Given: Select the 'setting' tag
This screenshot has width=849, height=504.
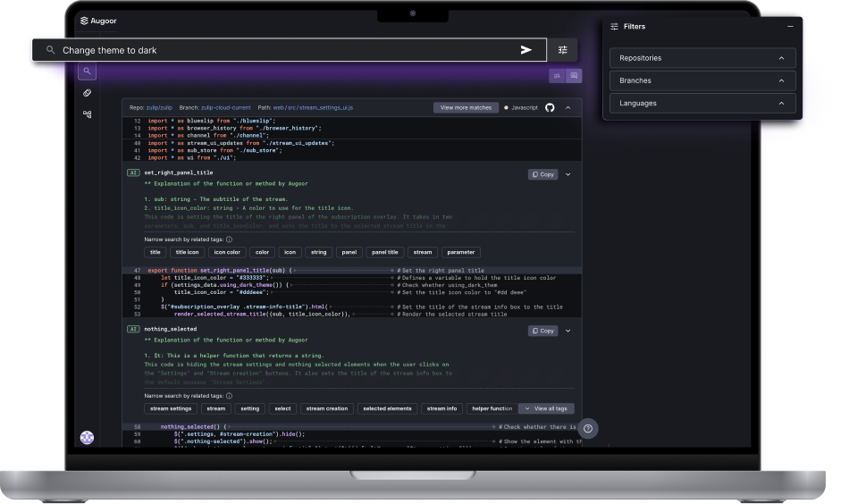Looking at the screenshot, I should [249, 408].
